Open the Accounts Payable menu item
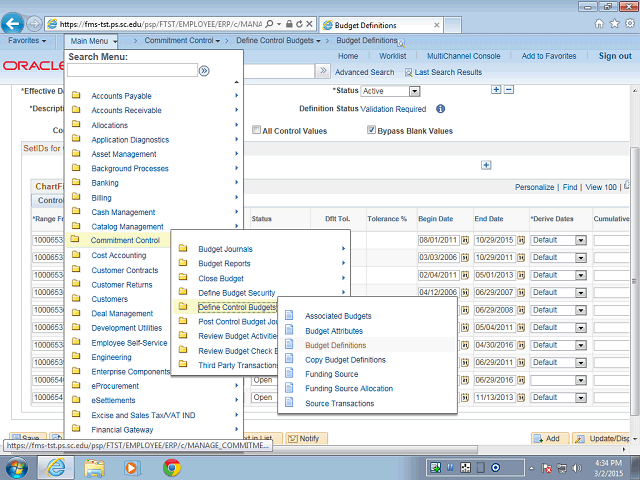 pyautogui.click(x=121, y=96)
